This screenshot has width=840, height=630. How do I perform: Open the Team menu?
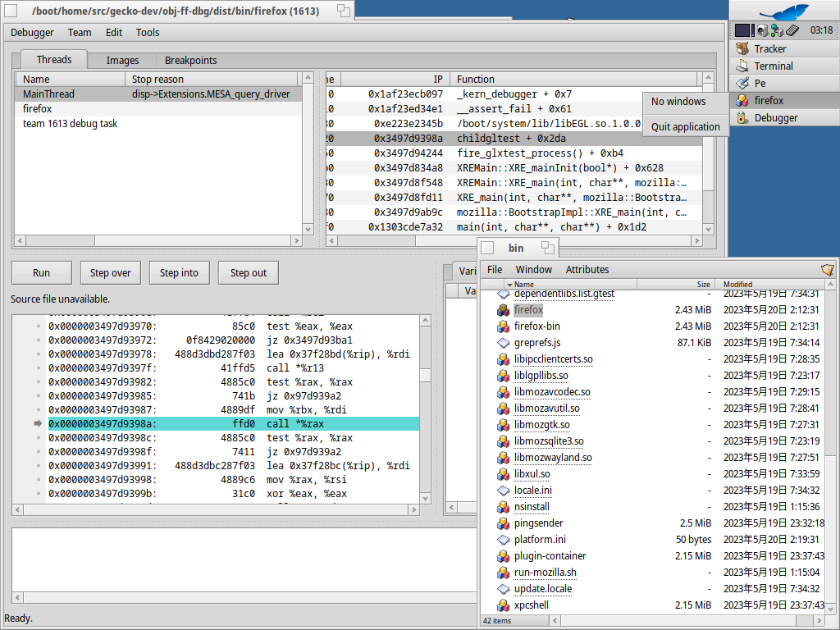tap(80, 33)
